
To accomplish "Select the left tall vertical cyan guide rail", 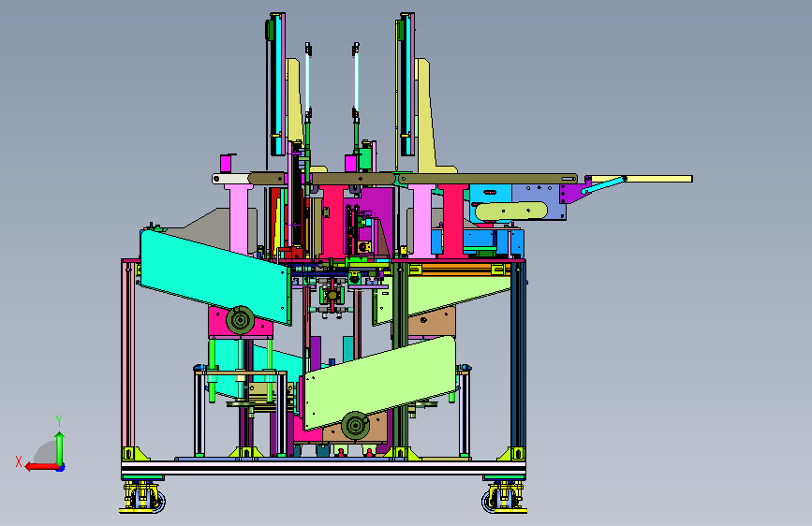I will [277, 84].
